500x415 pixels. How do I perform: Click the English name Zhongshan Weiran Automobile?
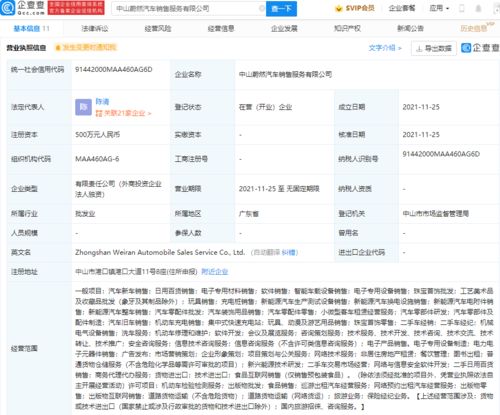point(160,252)
